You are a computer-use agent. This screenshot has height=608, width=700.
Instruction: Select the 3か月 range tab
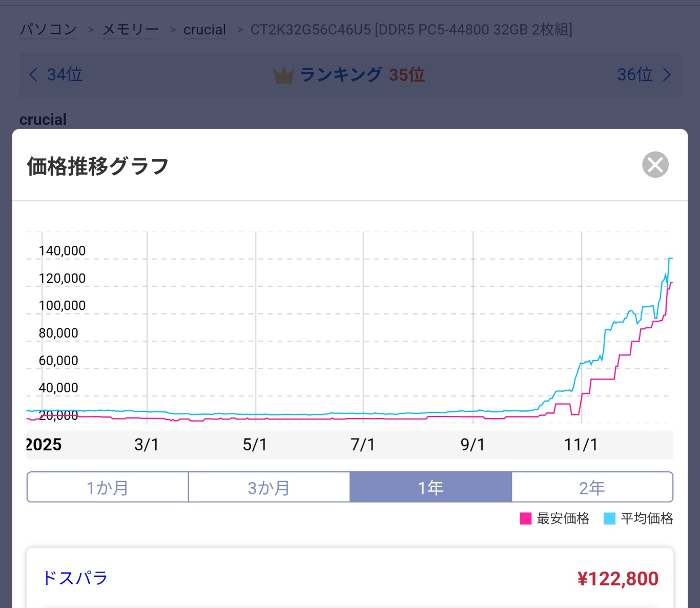269,487
